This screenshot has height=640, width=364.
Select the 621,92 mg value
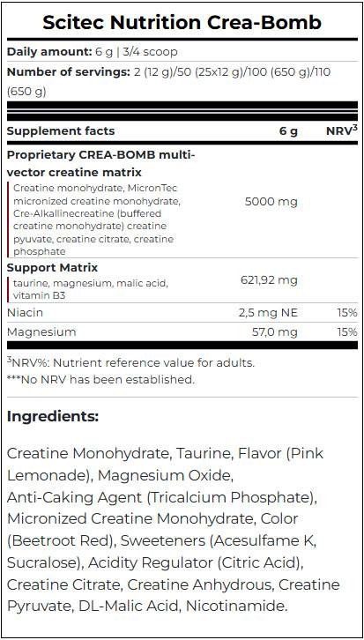pos(268,280)
